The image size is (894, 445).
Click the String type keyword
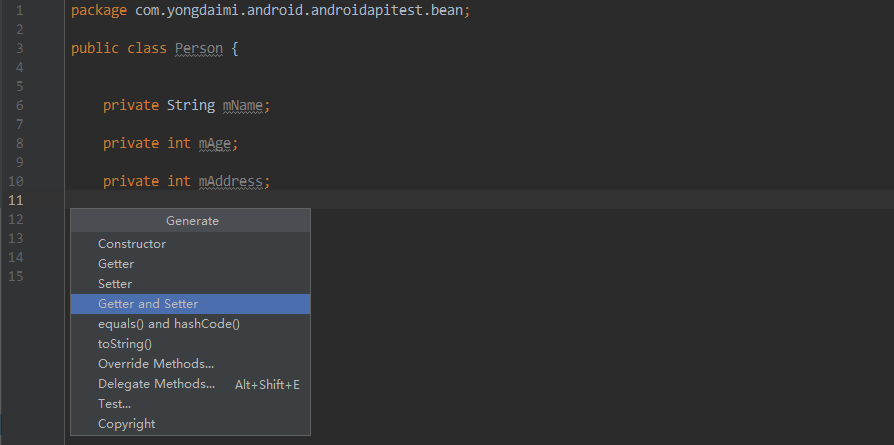pyautogui.click(x=190, y=106)
